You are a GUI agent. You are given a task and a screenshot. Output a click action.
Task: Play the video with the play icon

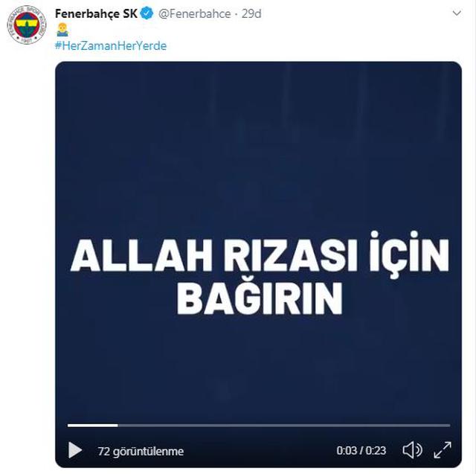pyautogui.click(x=75, y=449)
